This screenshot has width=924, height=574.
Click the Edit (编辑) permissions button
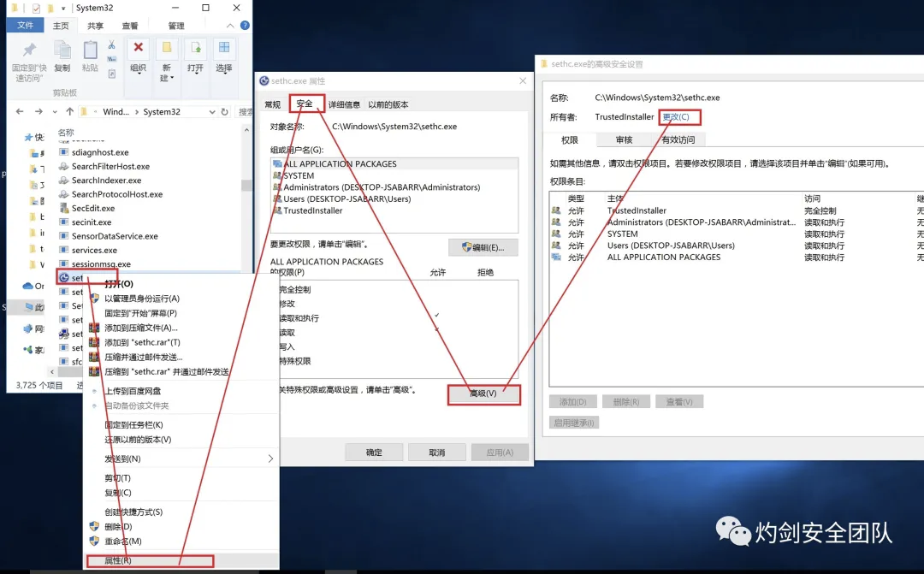483,247
